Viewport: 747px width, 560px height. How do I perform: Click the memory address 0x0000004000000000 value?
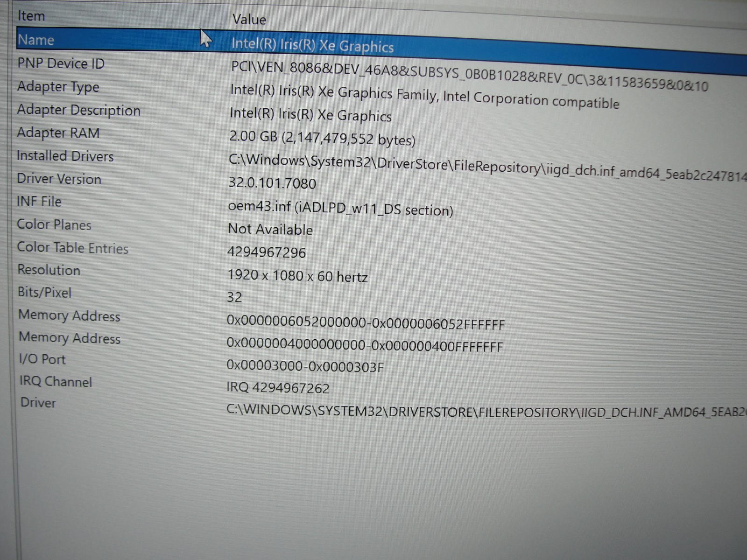[365, 345]
